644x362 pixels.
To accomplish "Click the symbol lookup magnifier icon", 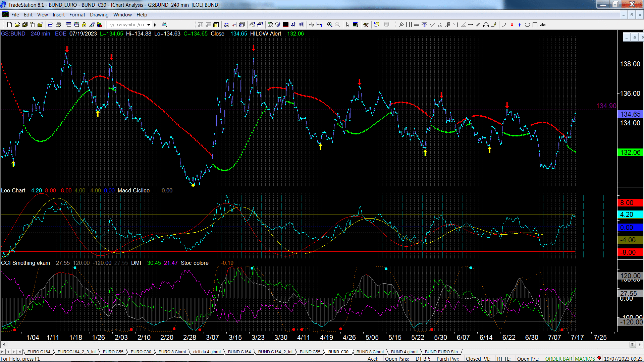I will (164, 24).
